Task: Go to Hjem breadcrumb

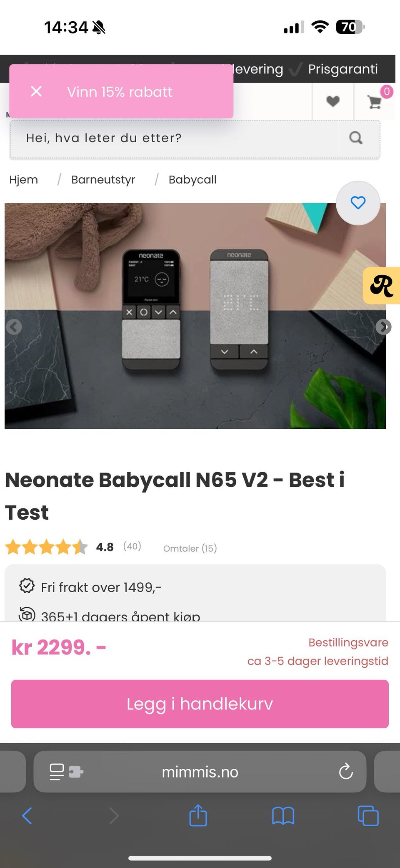Action: [x=24, y=180]
